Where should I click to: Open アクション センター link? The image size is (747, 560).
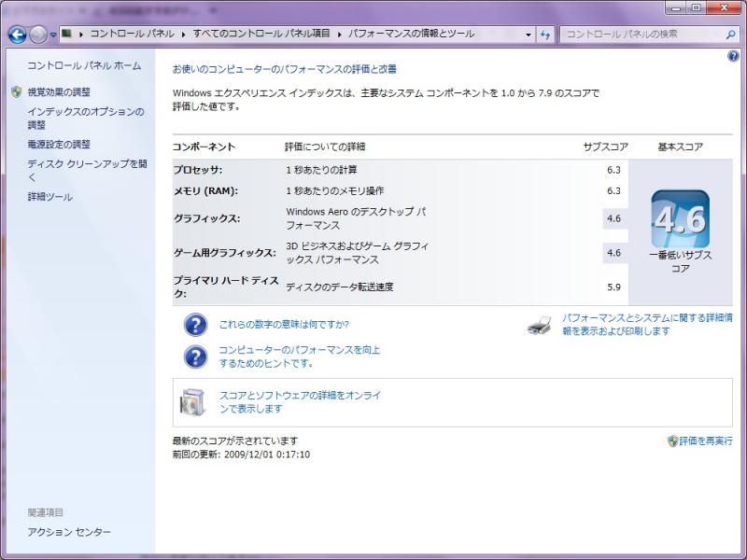coord(69,532)
